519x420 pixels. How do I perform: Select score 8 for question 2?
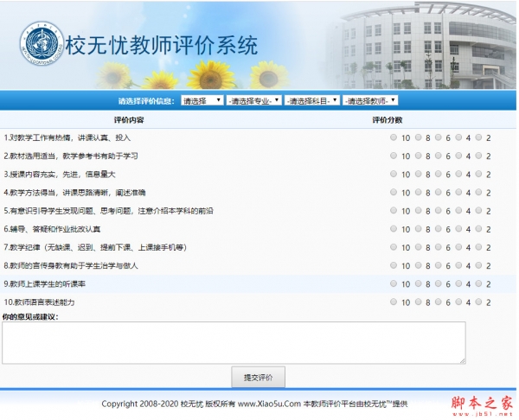tap(419, 156)
